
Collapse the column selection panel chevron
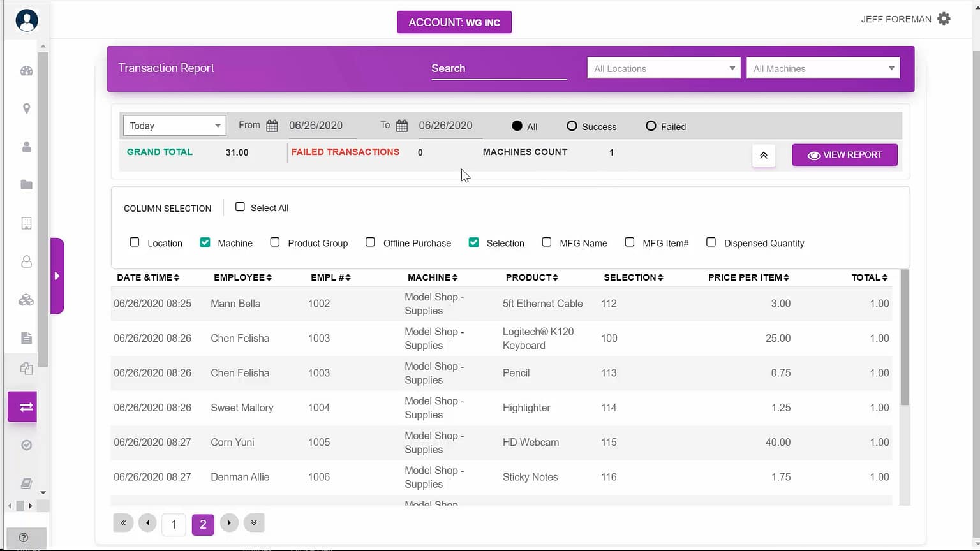coord(763,156)
